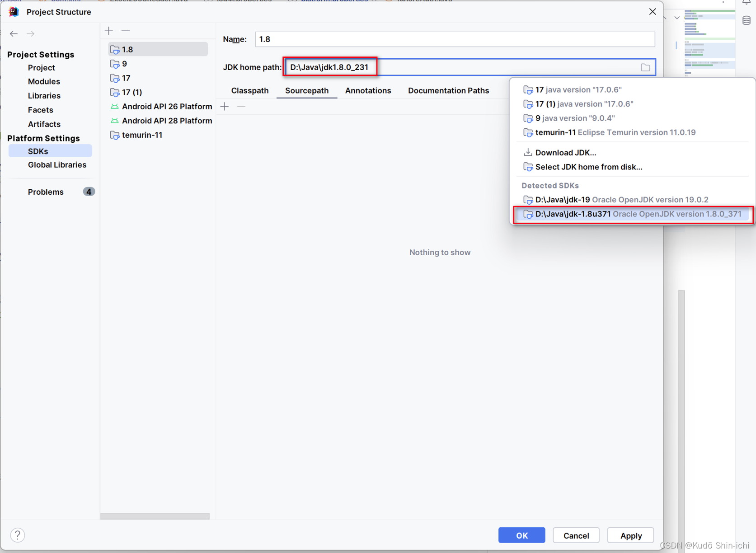Switch to the Documentation Paths tab
Viewport: 756px width, 553px height.
point(449,90)
